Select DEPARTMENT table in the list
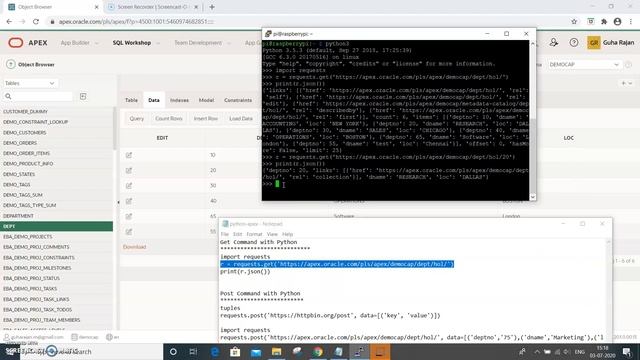The image size is (640, 360). click(56, 216)
